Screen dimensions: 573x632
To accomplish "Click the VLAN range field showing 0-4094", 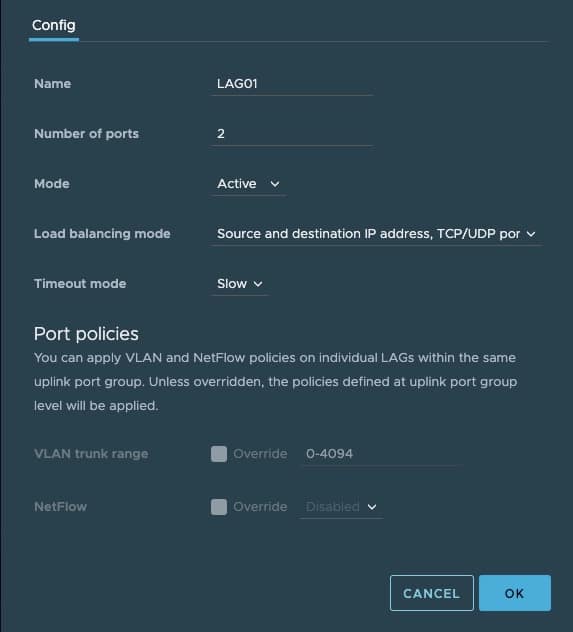I will tap(381, 454).
